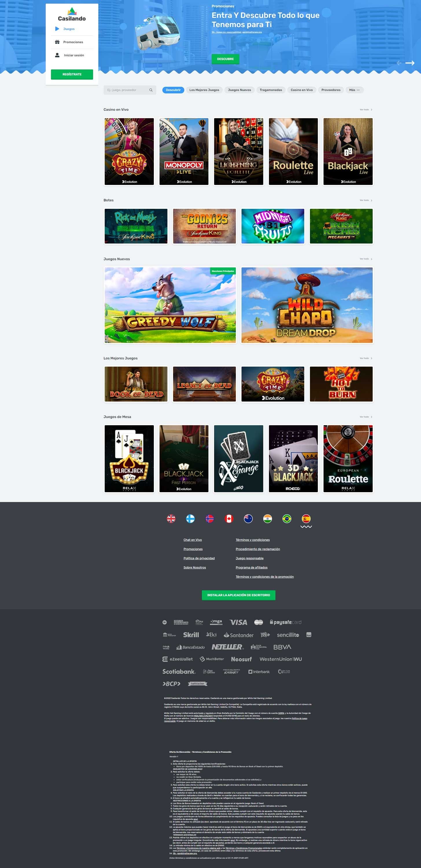421x868 pixels.
Task: Click the search magnifier icon
Action: (151, 90)
